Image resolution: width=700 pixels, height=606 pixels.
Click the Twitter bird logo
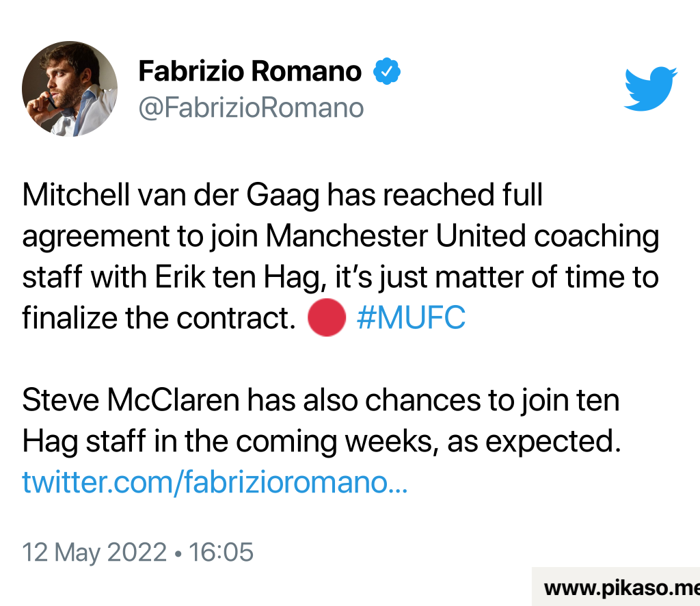pyautogui.click(x=650, y=88)
